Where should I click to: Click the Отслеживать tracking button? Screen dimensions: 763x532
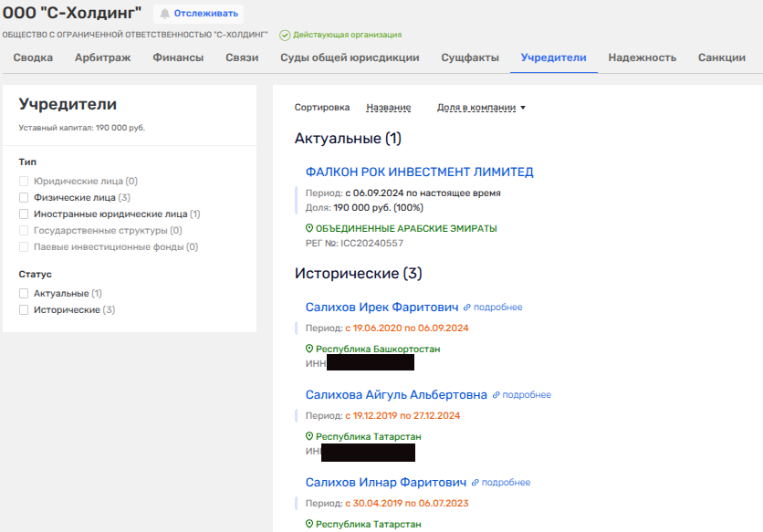[198, 14]
